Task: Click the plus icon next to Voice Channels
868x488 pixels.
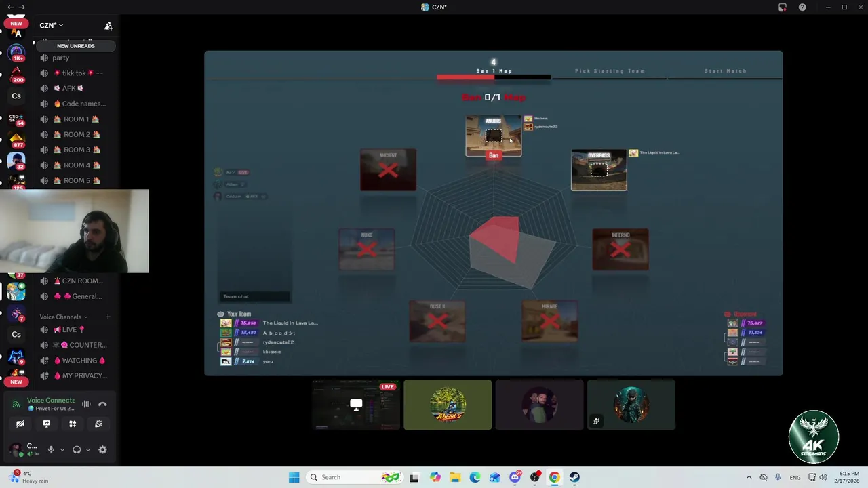Action: (x=107, y=317)
